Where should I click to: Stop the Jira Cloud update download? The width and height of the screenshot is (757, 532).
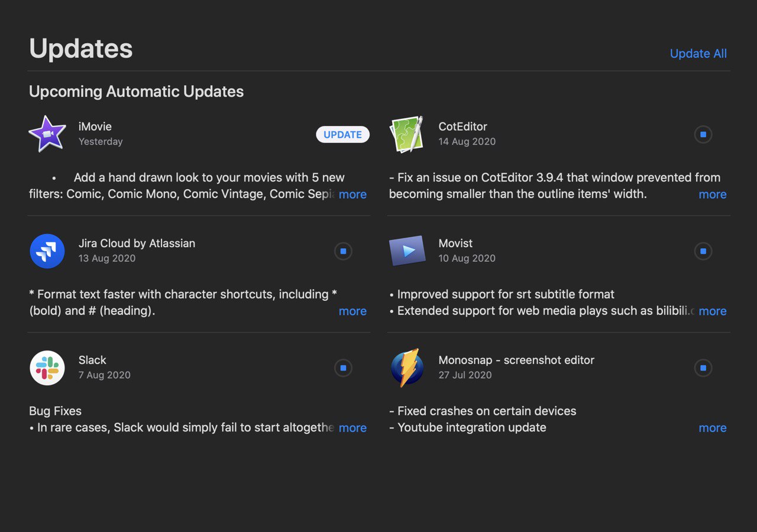pos(343,251)
